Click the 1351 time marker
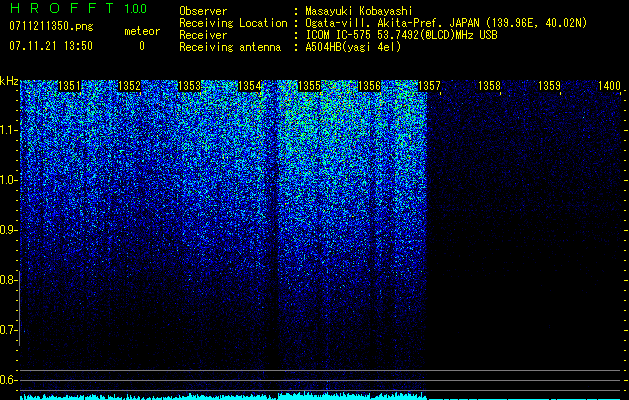 point(69,86)
